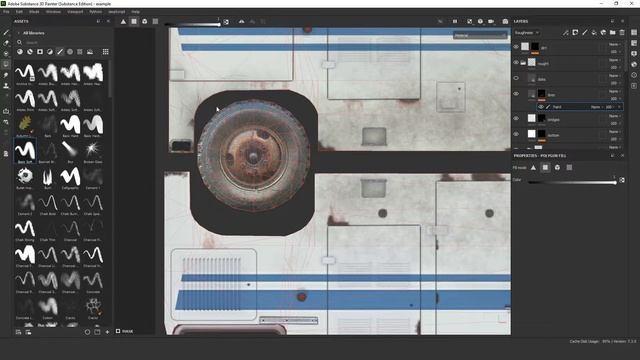
Task: Hide the folder layer below dirt
Action: coord(516,62)
